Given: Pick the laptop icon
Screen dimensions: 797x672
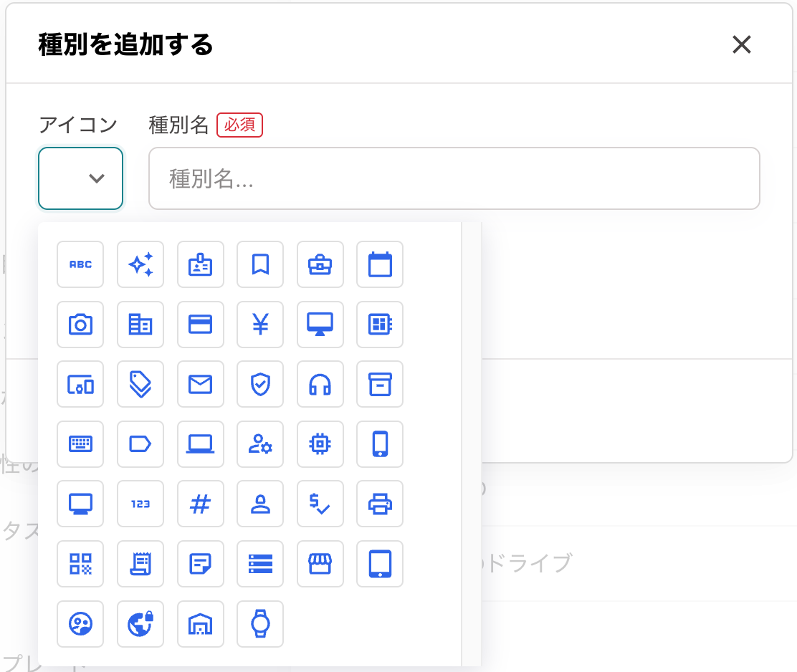Looking at the screenshot, I should tap(200, 444).
